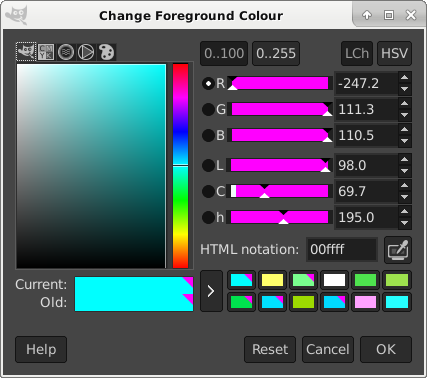
Task: Select the h channel radio button
Action: [x=208, y=217]
